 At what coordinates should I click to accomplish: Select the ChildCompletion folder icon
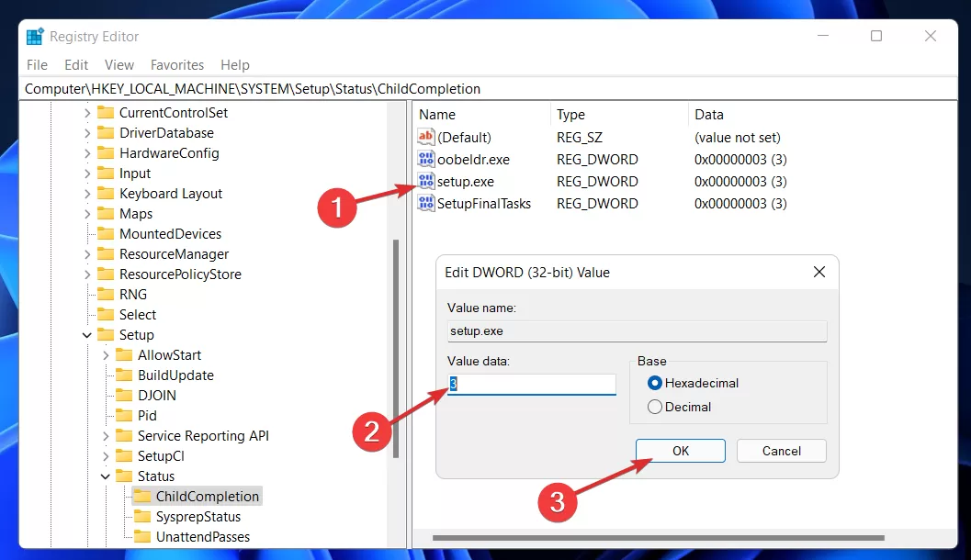click(x=142, y=497)
